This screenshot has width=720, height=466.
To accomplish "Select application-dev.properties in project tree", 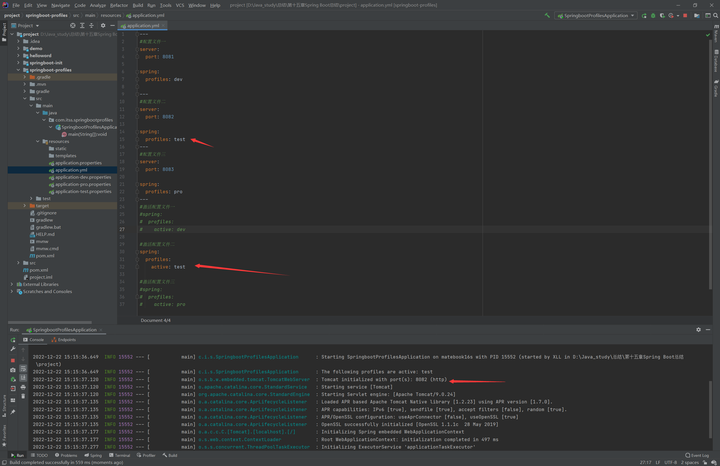I will pyautogui.click(x=82, y=177).
